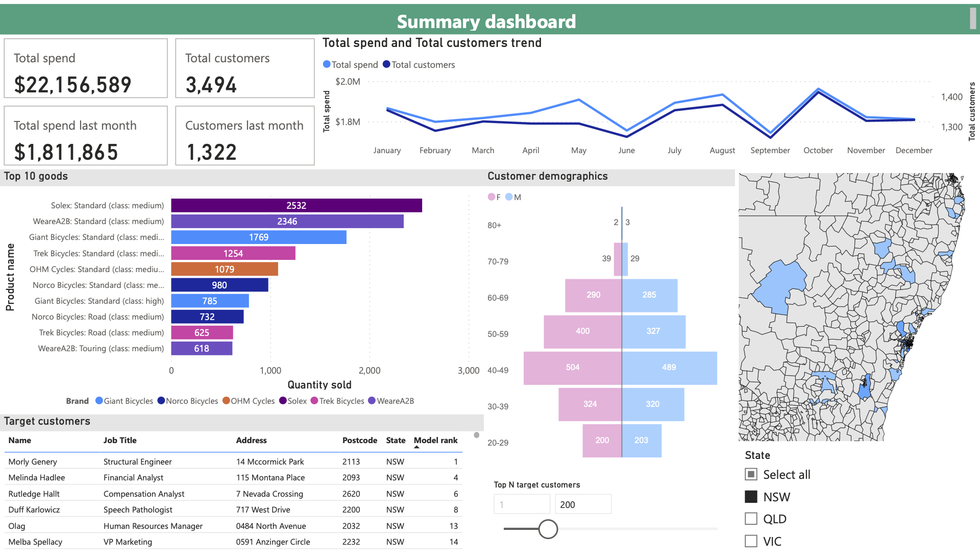The height and width of the screenshot is (559, 980).
Task: Sort table by Postcode column header
Action: (x=360, y=441)
